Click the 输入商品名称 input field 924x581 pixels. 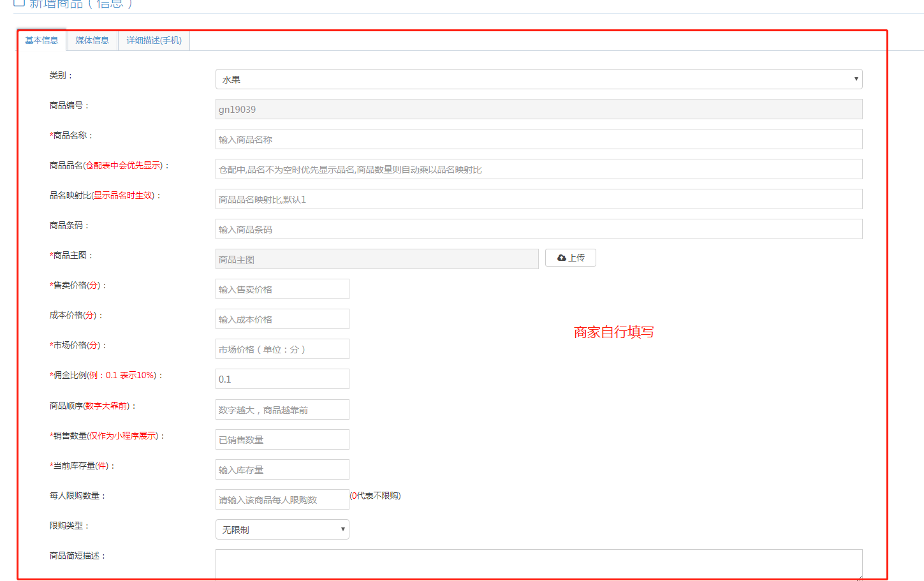click(539, 139)
